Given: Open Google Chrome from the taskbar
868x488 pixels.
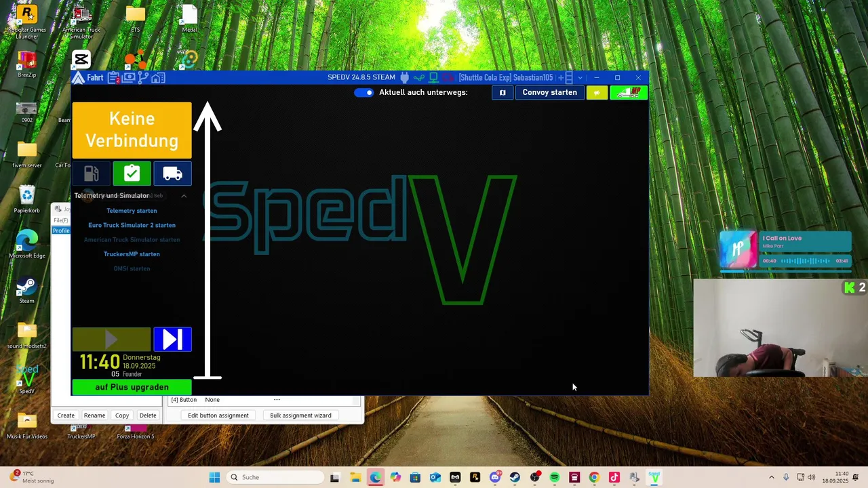Looking at the screenshot, I should [x=594, y=477].
